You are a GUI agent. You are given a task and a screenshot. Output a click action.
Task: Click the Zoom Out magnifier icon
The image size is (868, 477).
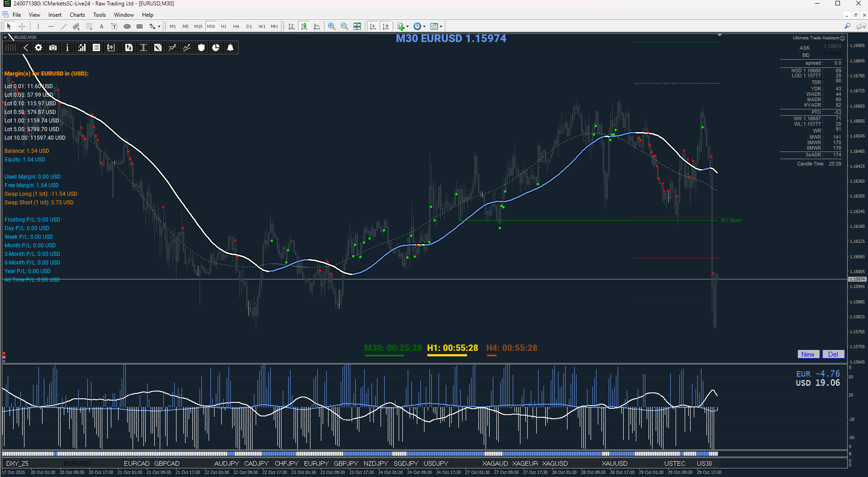pos(344,26)
